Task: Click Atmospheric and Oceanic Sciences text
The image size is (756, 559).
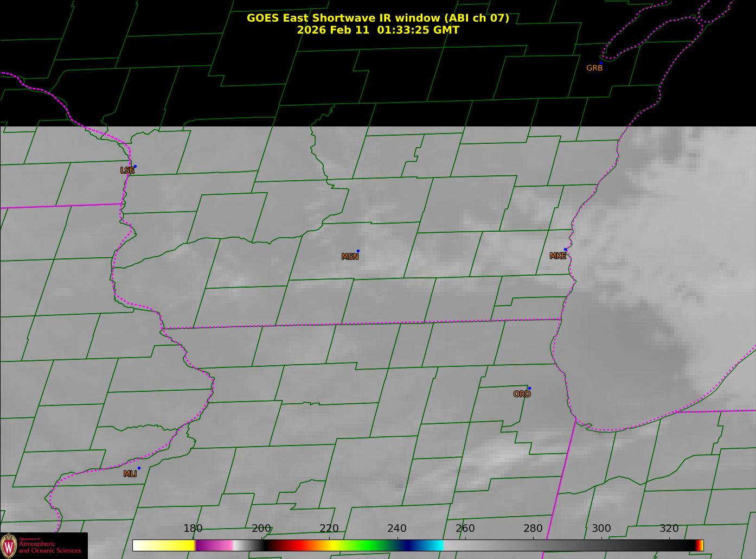Action: coord(50,547)
